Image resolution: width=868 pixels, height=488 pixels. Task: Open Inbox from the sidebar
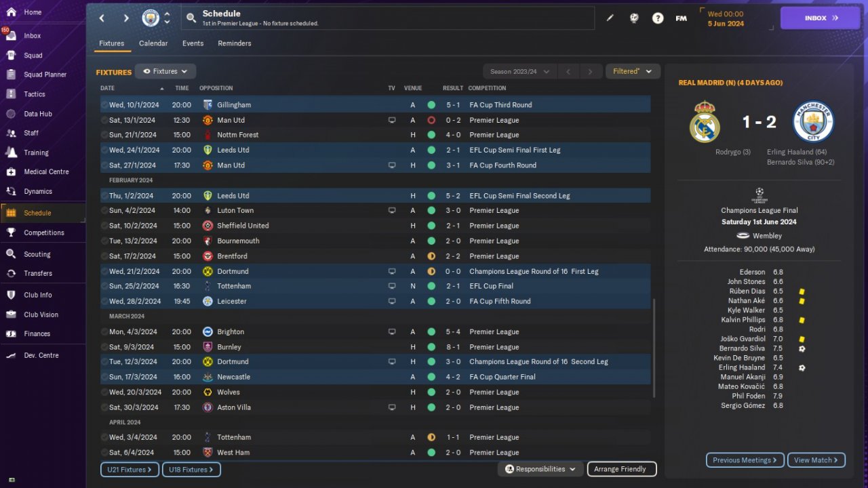point(32,36)
